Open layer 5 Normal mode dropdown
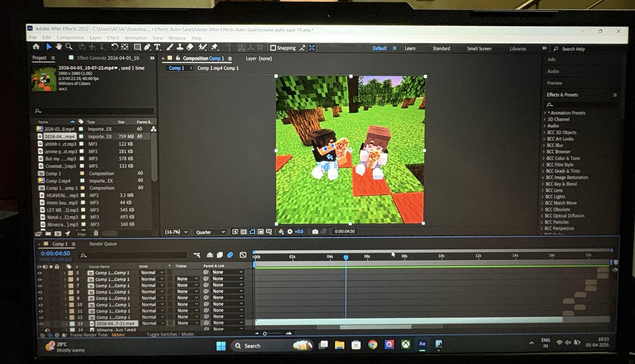Image resolution: width=635 pixels, height=364 pixels. click(x=151, y=272)
